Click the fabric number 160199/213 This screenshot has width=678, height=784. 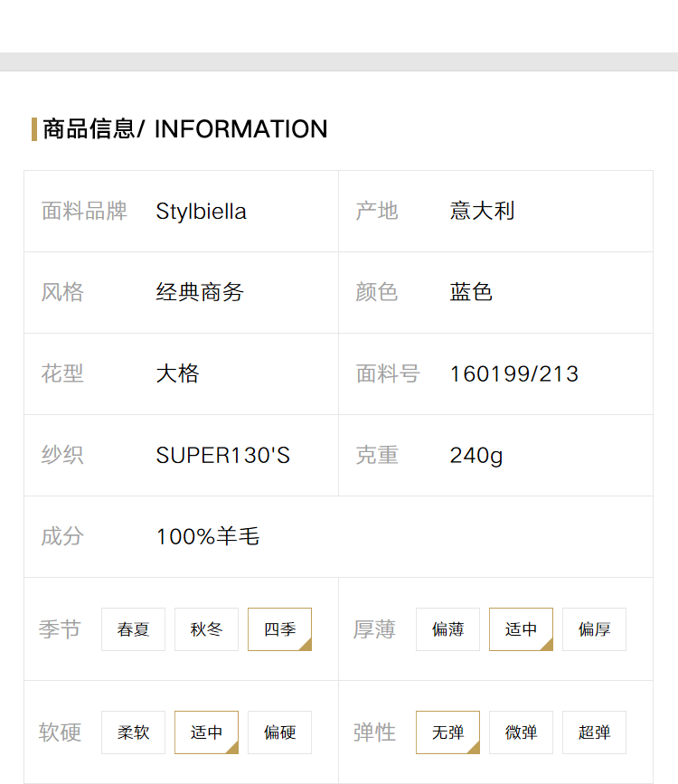pyautogui.click(x=514, y=374)
